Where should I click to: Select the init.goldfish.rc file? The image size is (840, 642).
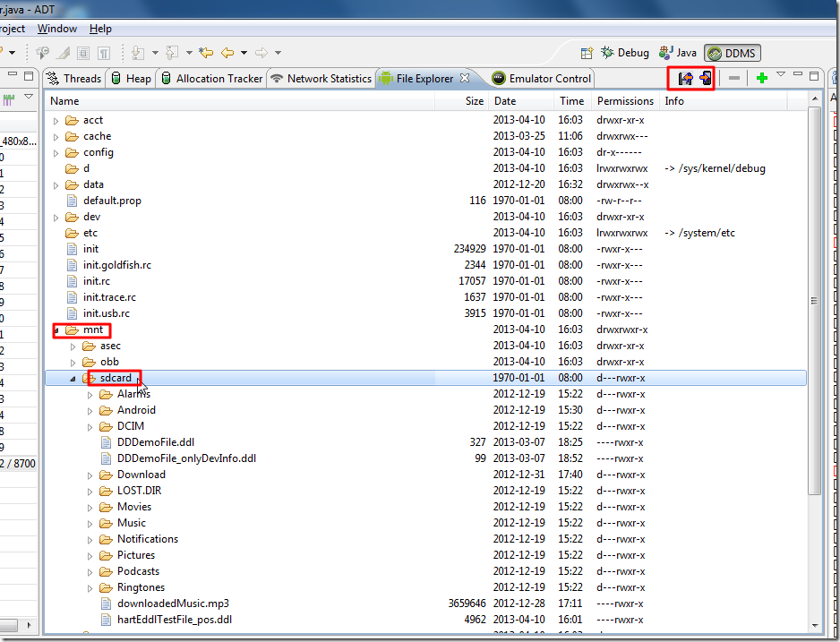116,265
